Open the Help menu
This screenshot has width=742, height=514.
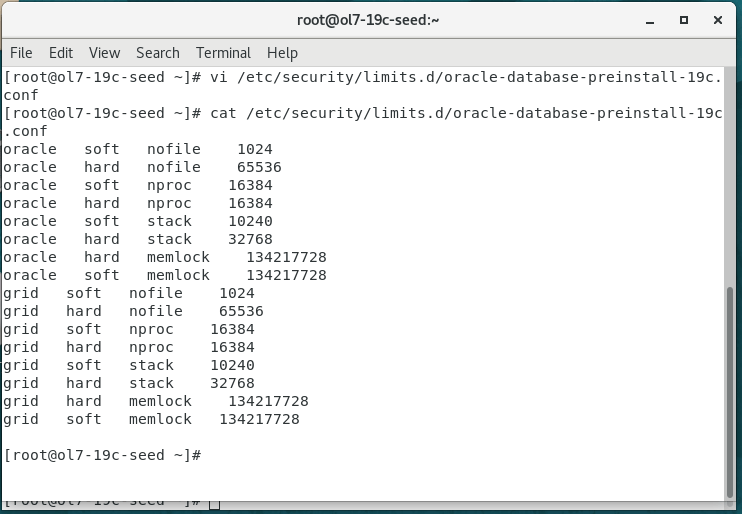[x=282, y=53]
